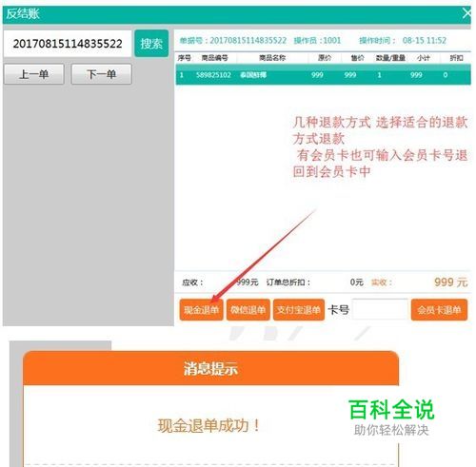The height and width of the screenshot is (467, 476).
Task: Click operation time 08-15 11:52
Action: (425, 41)
